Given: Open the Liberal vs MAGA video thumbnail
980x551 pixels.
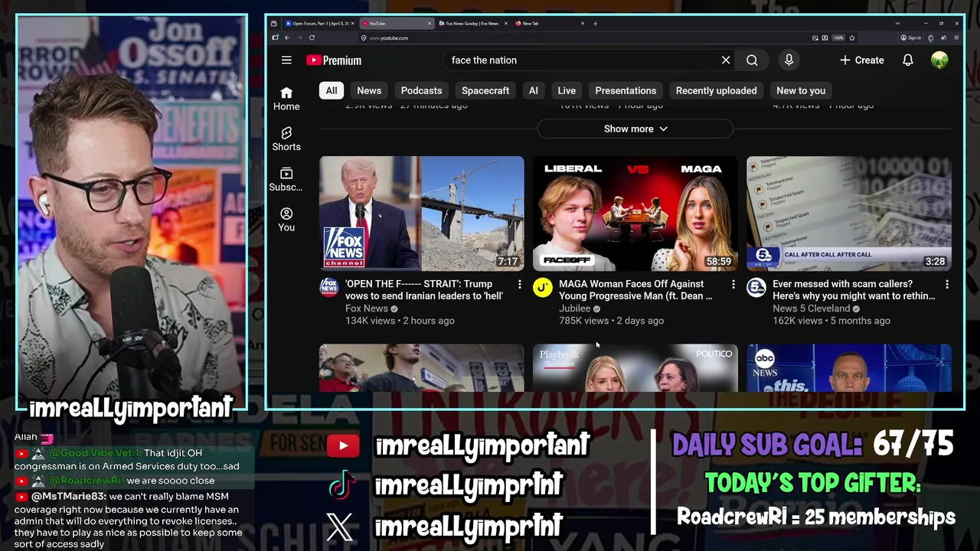Looking at the screenshot, I should (635, 214).
